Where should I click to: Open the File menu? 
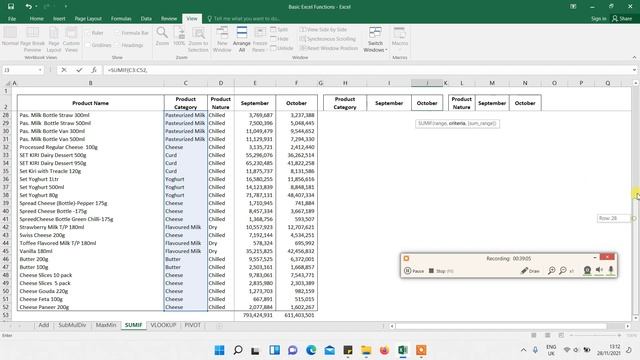pos(12,18)
